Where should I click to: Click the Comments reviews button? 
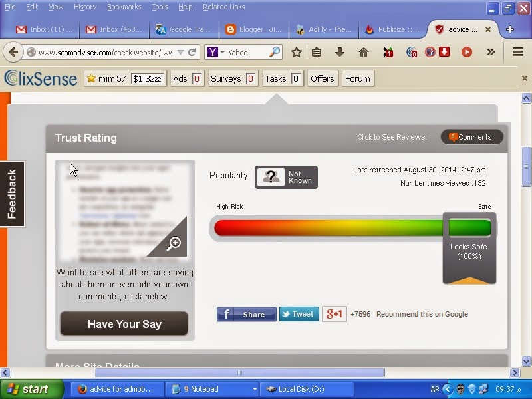[x=471, y=137]
